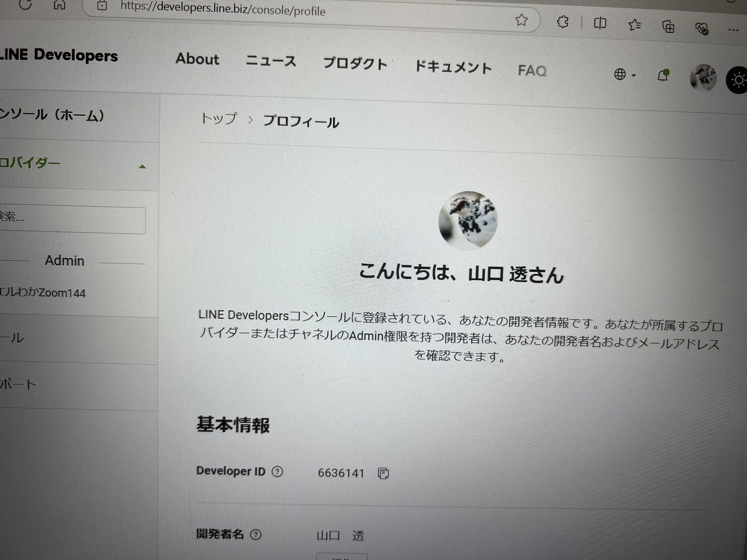Screen dimensions: 747x560
Task: Click the Admin label in sidebar
Action: coord(65,260)
